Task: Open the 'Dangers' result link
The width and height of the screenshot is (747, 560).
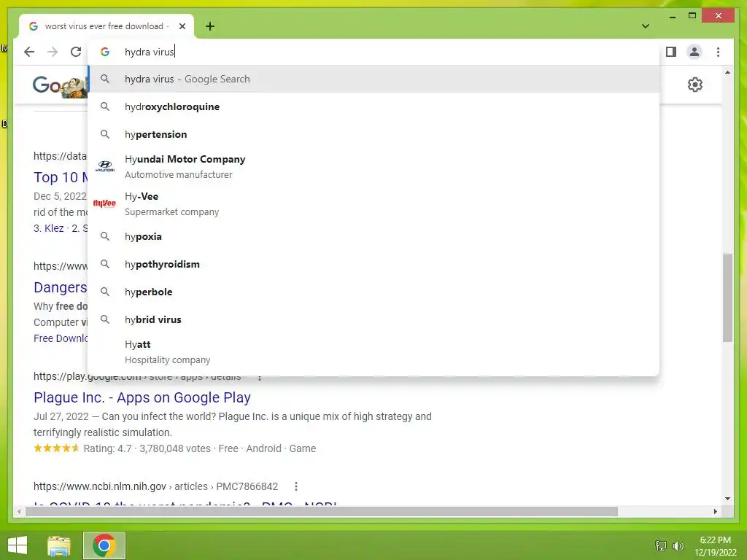Action: [61, 287]
